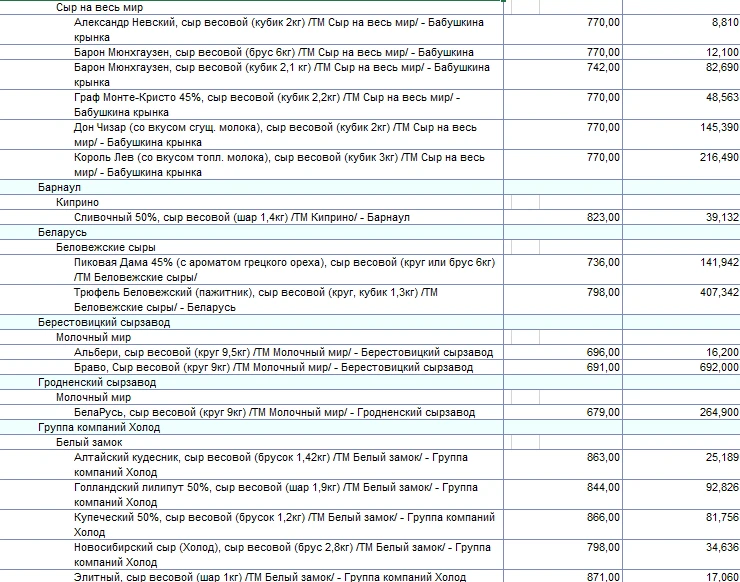
Task: Click the 'Группа компаний Холод' group header
Action: click(98, 427)
